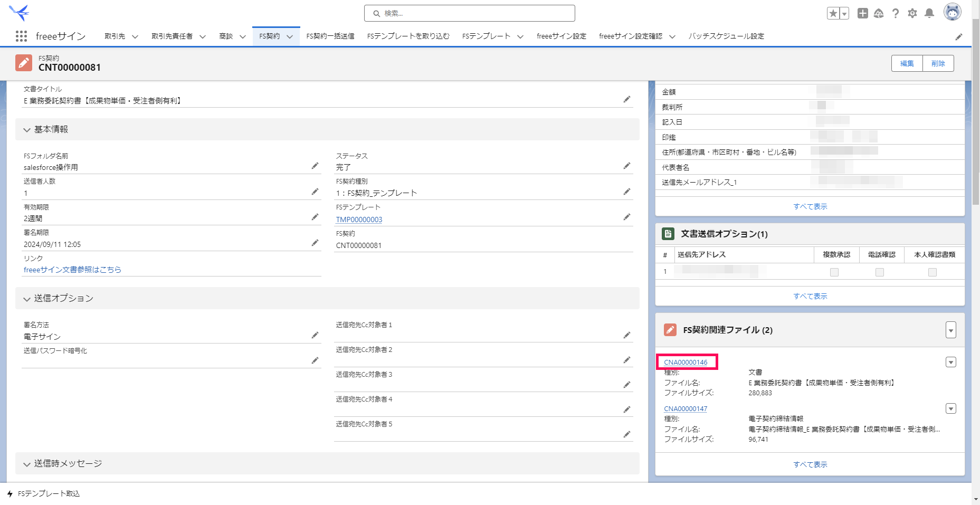Viewport: 980px width, 505px height.
Task: Go to the 取引先責任者 tab
Action: coord(172,36)
